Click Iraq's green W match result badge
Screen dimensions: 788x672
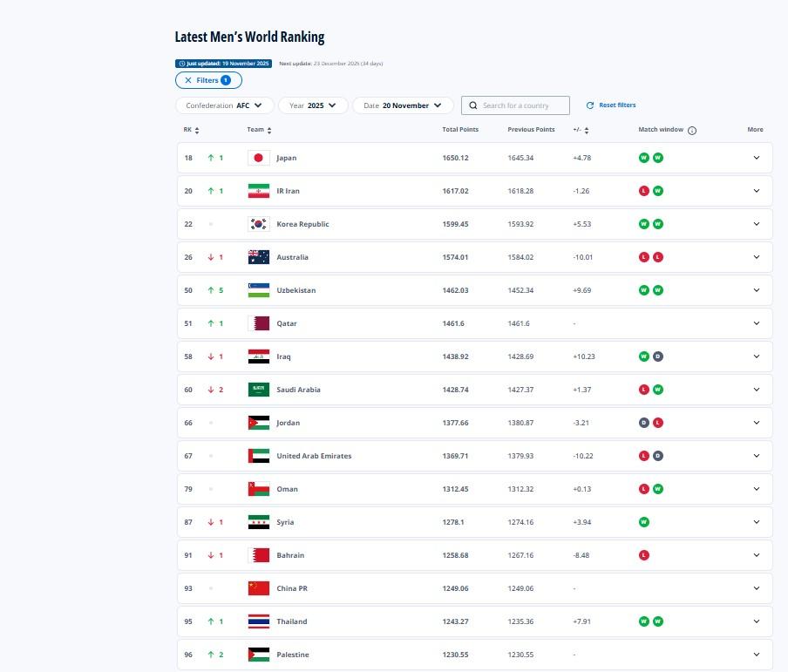click(644, 356)
